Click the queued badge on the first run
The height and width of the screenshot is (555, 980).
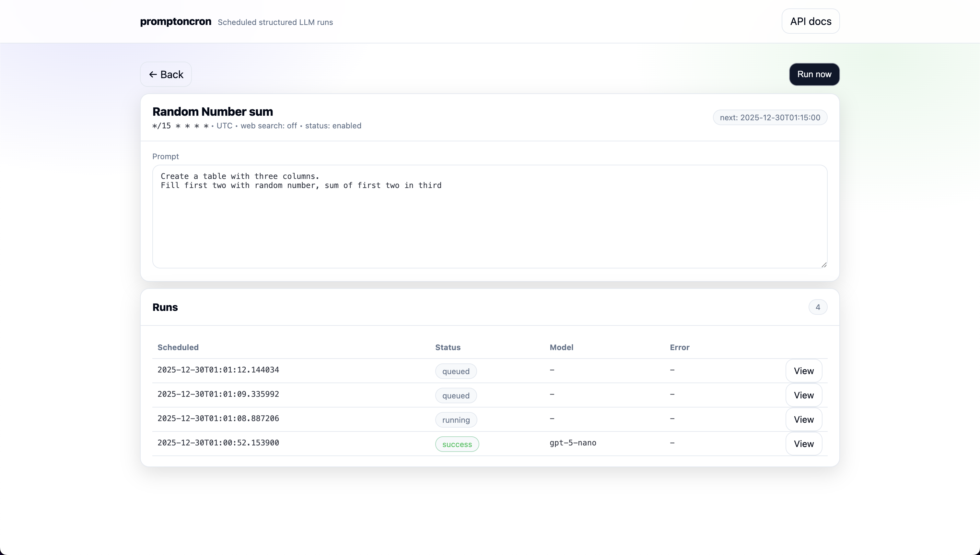click(456, 371)
